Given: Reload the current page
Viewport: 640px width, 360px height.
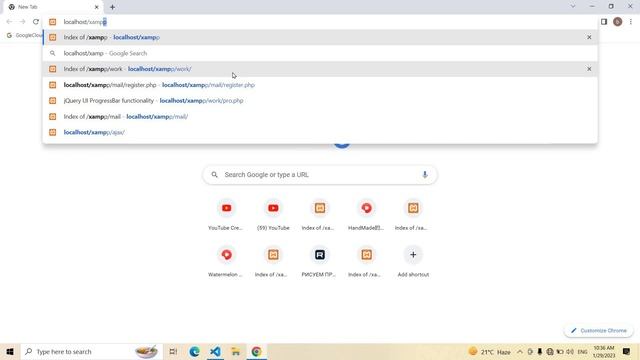Looking at the screenshot, I should point(36,22).
